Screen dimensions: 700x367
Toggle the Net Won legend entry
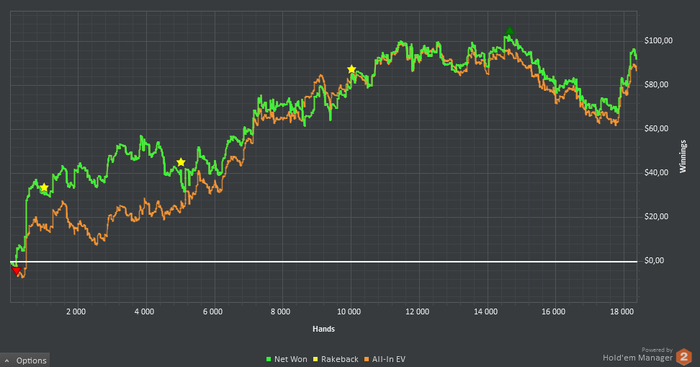click(x=287, y=359)
